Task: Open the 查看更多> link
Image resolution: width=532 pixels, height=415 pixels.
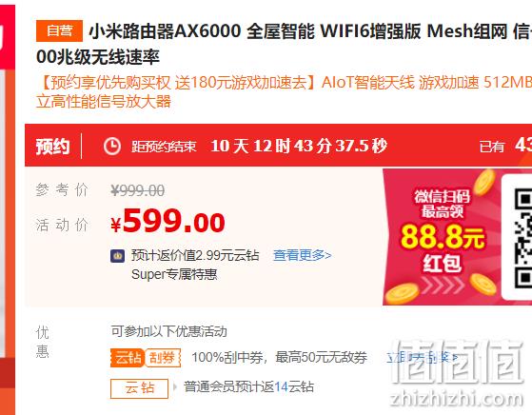Action: click(x=302, y=255)
